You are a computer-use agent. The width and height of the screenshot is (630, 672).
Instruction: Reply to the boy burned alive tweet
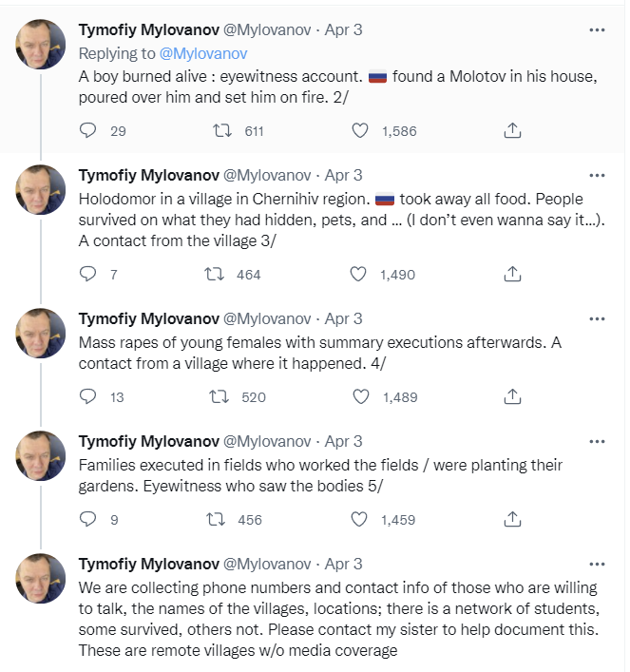click(87, 131)
